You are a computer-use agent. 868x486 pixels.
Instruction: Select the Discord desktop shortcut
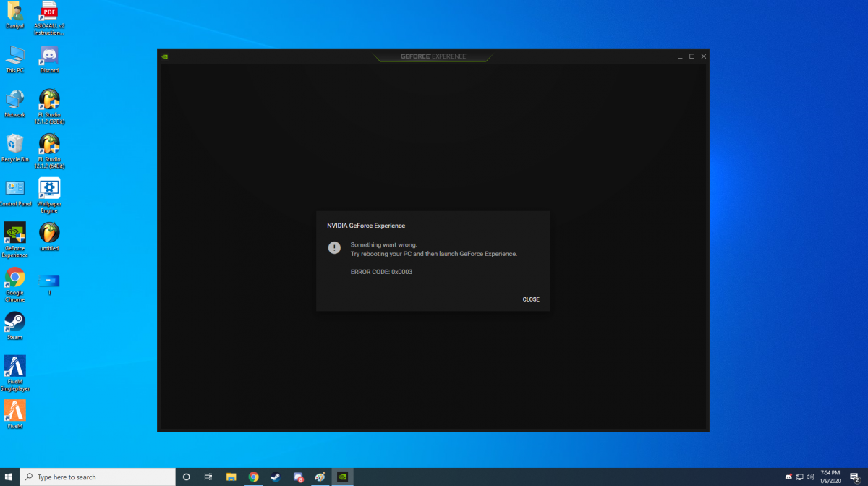click(x=49, y=60)
